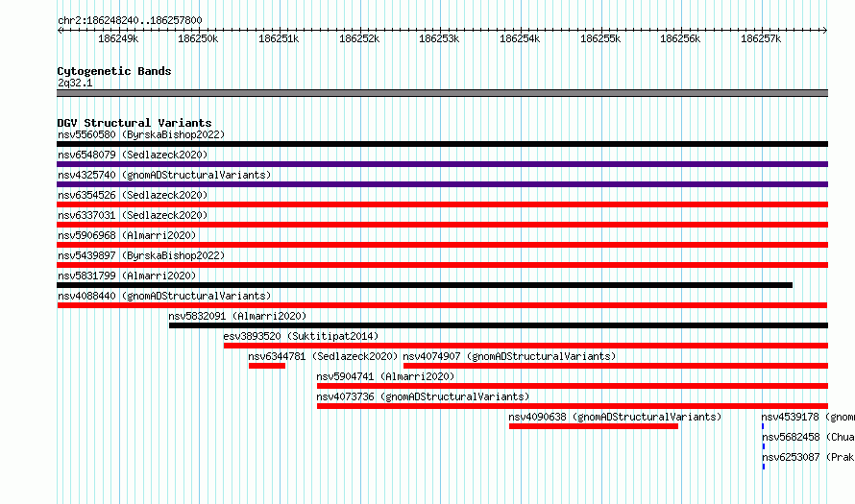Viewport: 855px width, 504px height.
Task: Click the nsv5831799 (Almarri2020) label
Action: click(x=127, y=276)
